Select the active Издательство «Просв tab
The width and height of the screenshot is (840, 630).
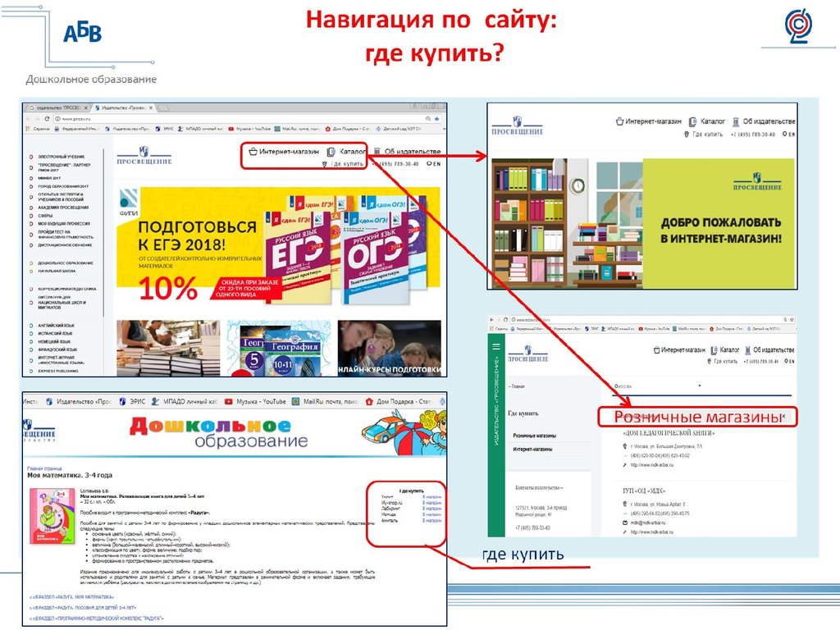(124, 107)
